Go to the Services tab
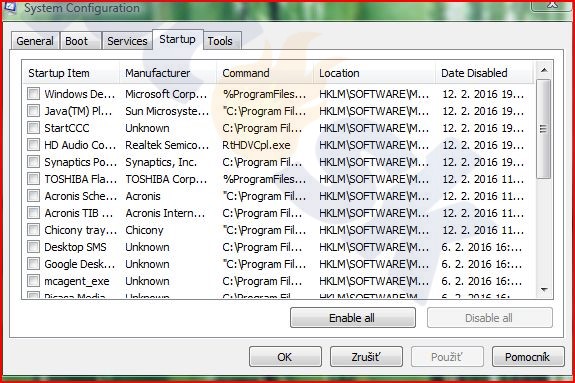Screen dimensions: 575x383 click(x=127, y=41)
